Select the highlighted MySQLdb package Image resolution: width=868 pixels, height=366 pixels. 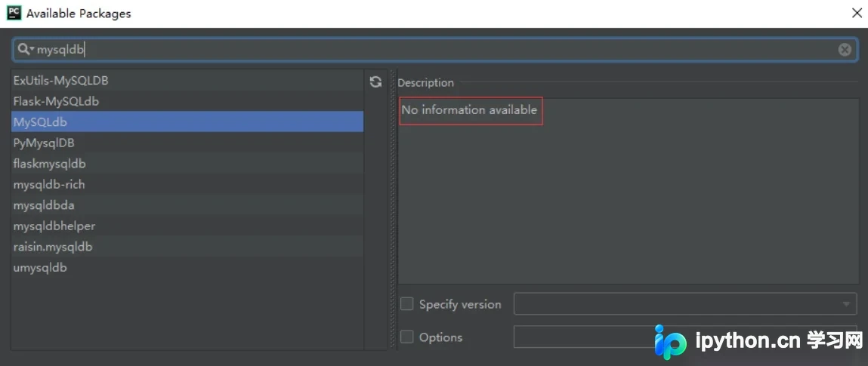tap(187, 121)
